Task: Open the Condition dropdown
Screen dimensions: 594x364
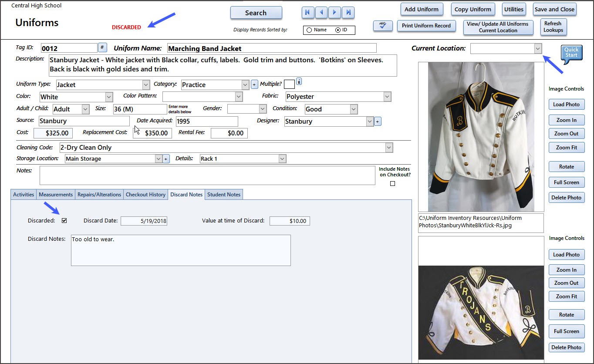Action: coord(354,109)
